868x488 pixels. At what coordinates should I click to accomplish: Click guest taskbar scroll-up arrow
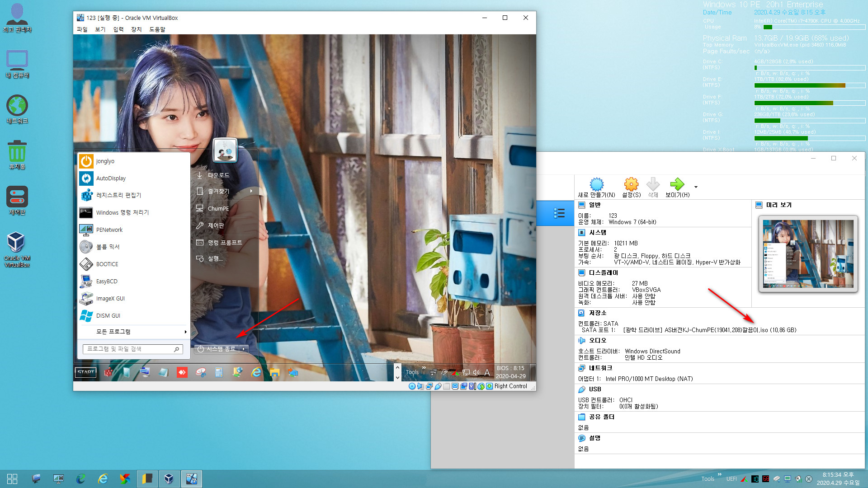coord(397,367)
